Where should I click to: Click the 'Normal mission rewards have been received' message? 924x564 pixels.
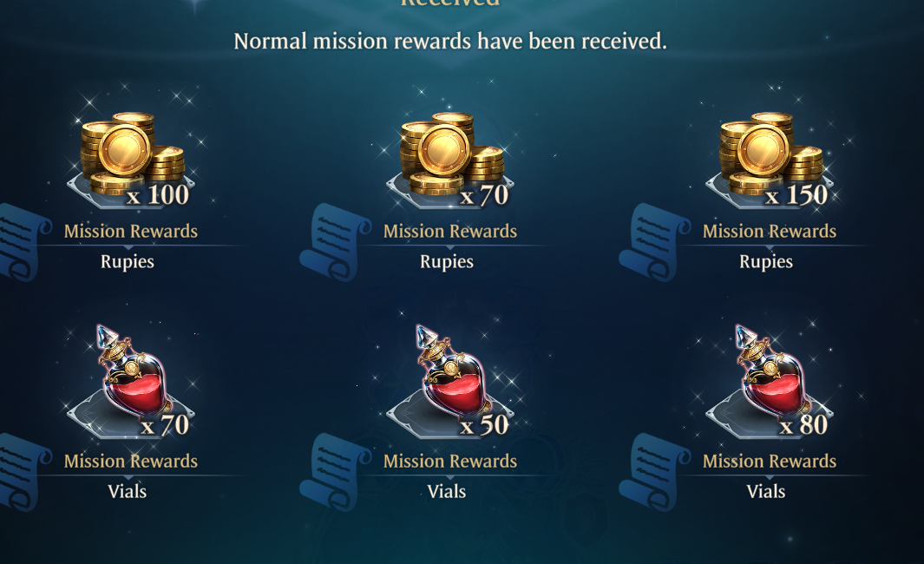click(x=450, y=42)
